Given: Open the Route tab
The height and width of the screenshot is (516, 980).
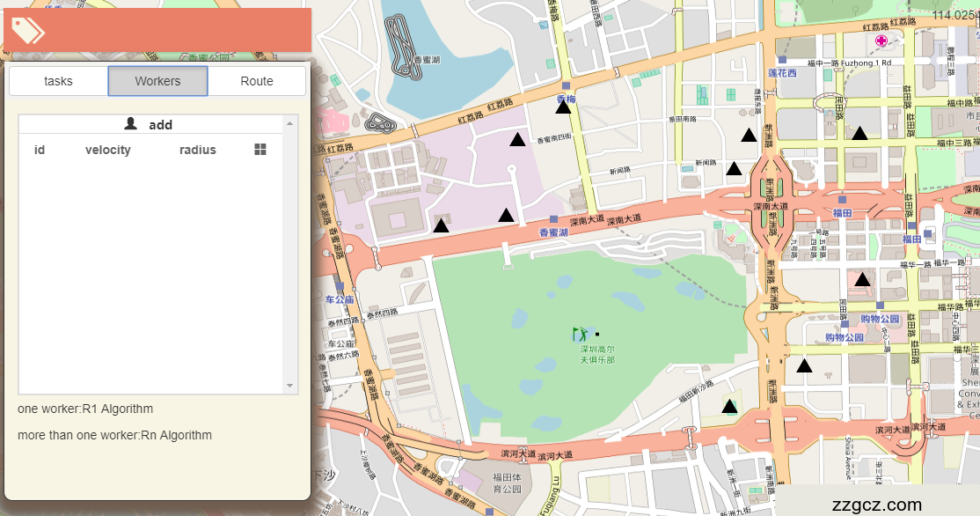Looking at the screenshot, I should click(x=257, y=81).
